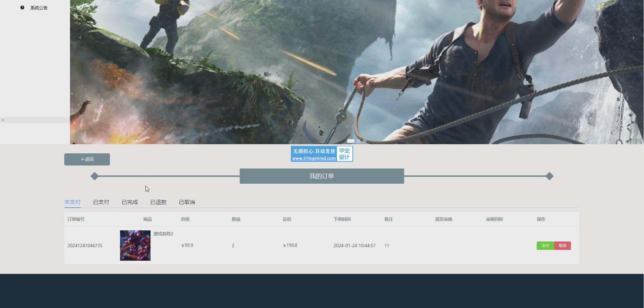Click the 商品 column header
This screenshot has height=308, width=644.
click(x=147, y=219)
